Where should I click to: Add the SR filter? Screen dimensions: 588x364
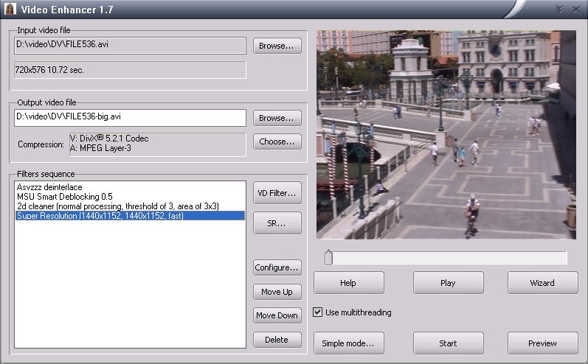click(x=277, y=223)
